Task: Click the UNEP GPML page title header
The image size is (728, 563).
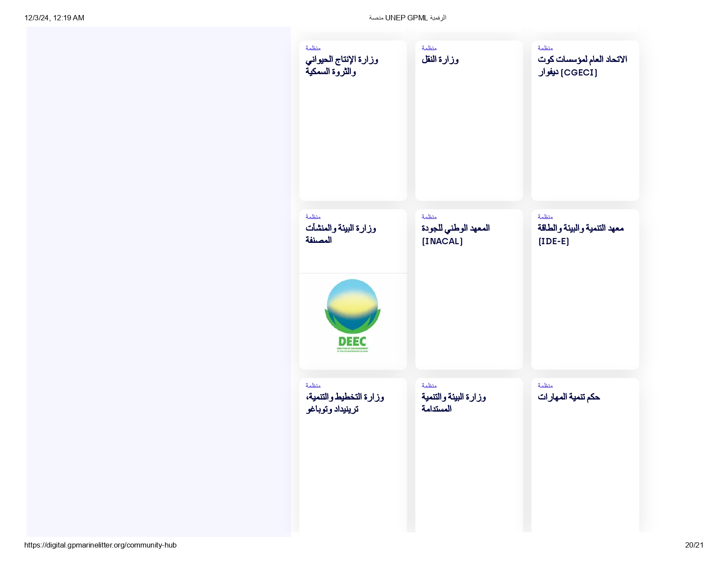Action: [407, 18]
